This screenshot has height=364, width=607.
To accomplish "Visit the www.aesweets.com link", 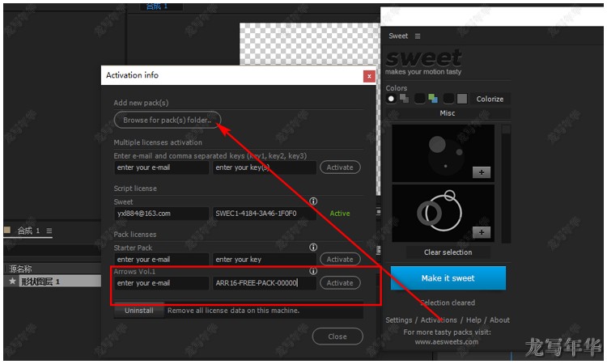I will point(446,342).
